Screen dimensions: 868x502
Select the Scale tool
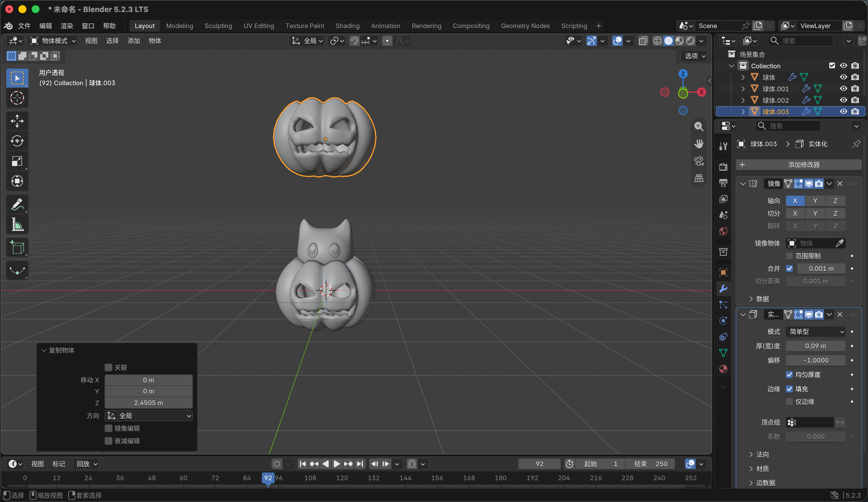click(17, 161)
